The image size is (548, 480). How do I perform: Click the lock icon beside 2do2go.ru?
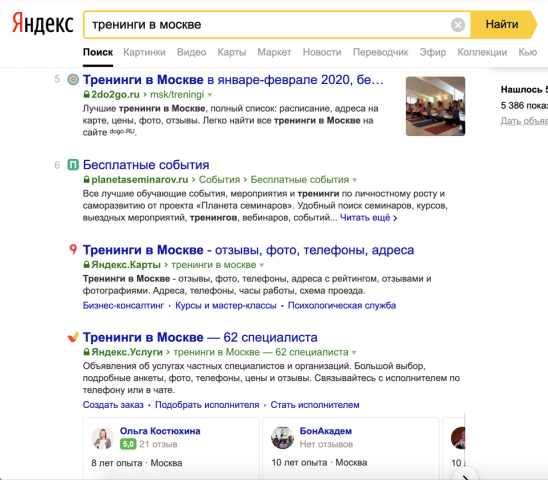86,94
